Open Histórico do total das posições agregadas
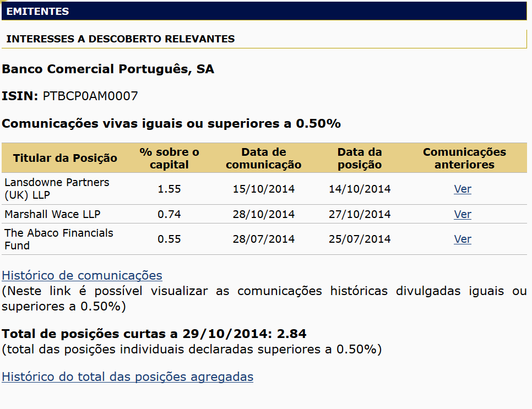 tap(127, 377)
